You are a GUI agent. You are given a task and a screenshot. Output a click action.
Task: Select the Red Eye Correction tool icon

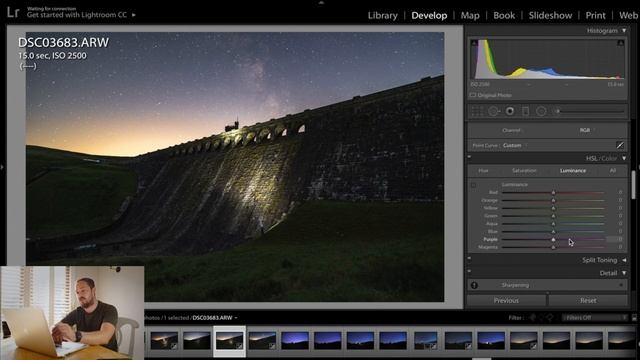[510, 111]
